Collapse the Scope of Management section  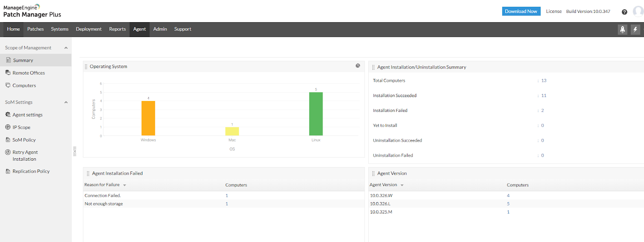(x=66, y=48)
